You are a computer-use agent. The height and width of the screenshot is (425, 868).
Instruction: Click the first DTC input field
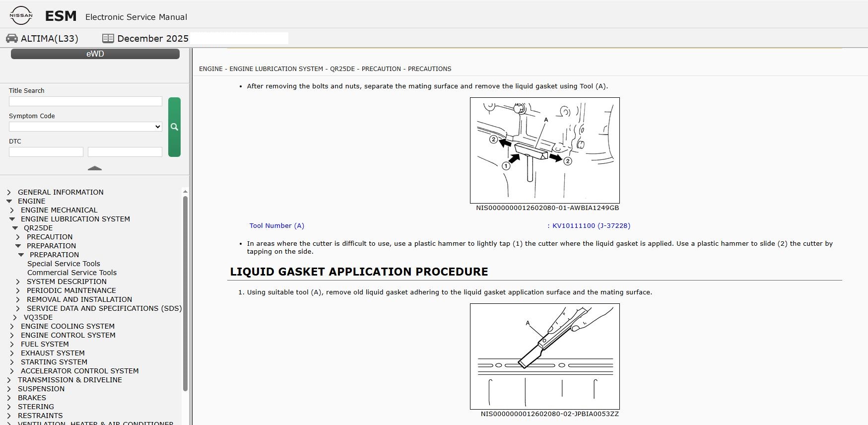pyautogui.click(x=46, y=152)
